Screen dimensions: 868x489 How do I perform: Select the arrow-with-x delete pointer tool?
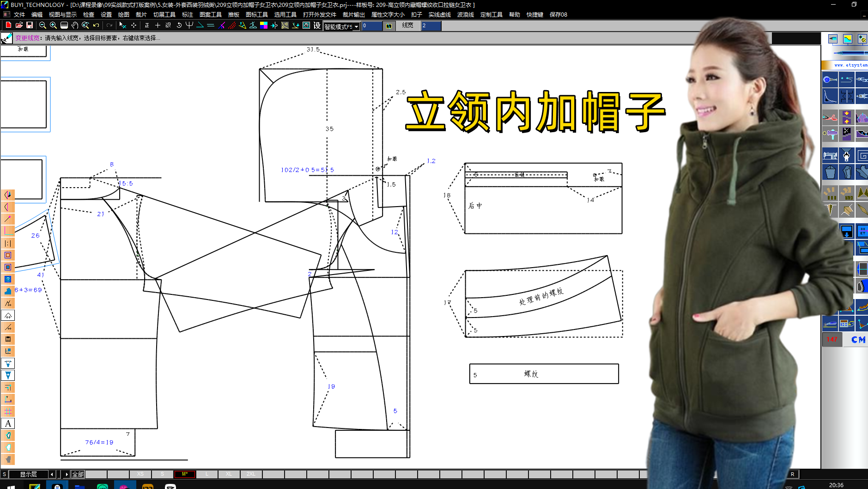click(x=122, y=25)
